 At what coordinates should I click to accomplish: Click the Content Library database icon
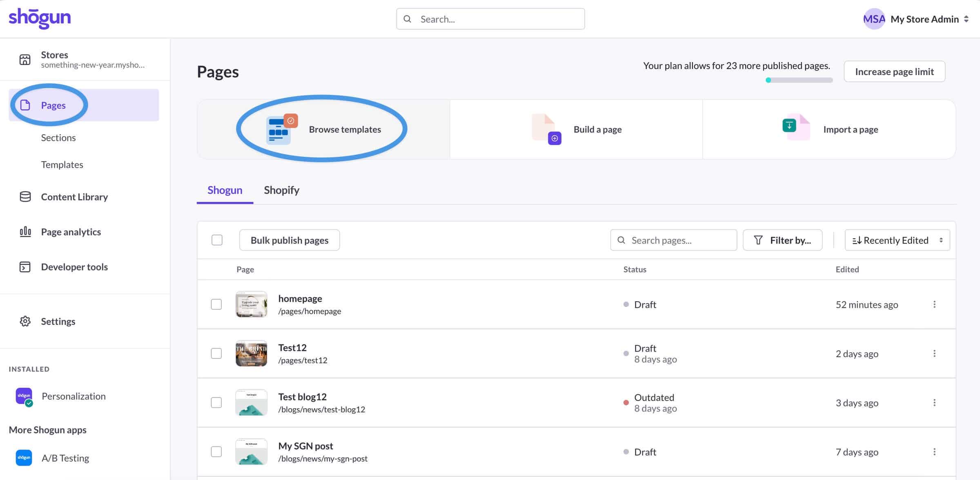(x=25, y=197)
